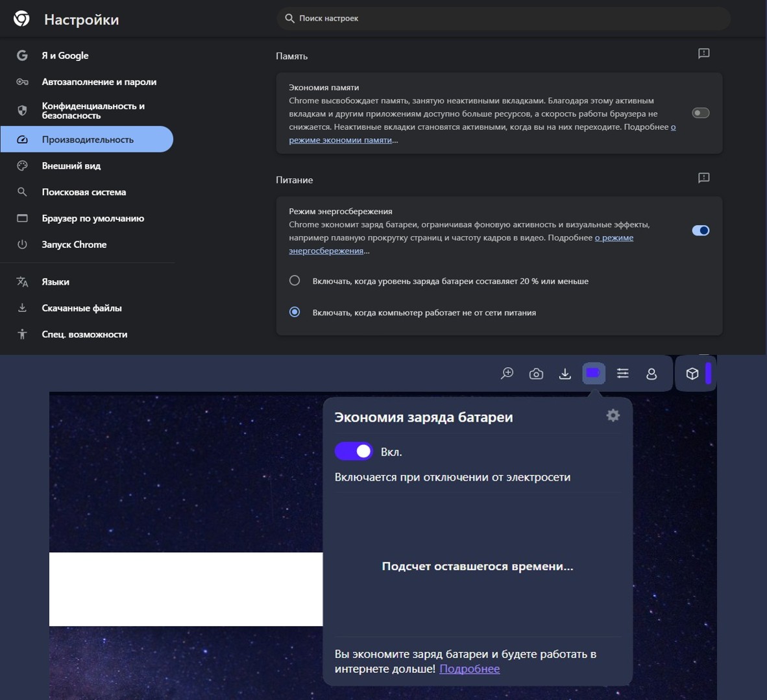Go to Конфиденциальность и безопасность
The width and height of the screenshot is (767, 700).
93,110
